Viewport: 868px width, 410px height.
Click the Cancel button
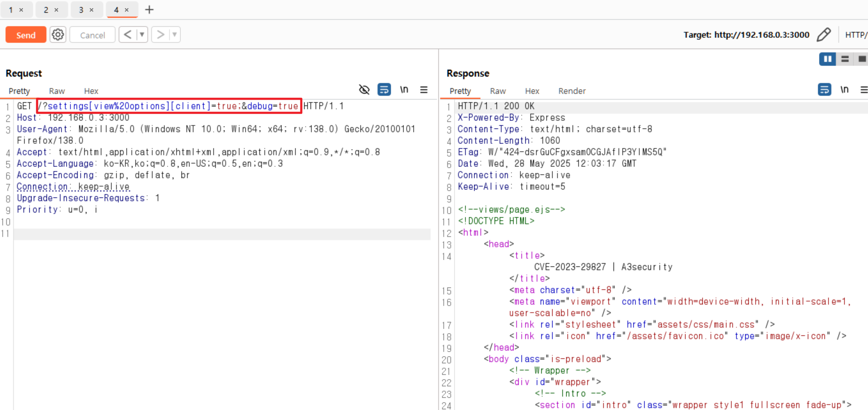click(92, 35)
